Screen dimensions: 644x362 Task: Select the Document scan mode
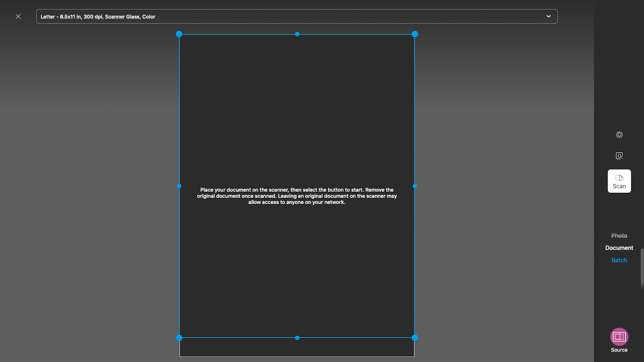coord(619,247)
